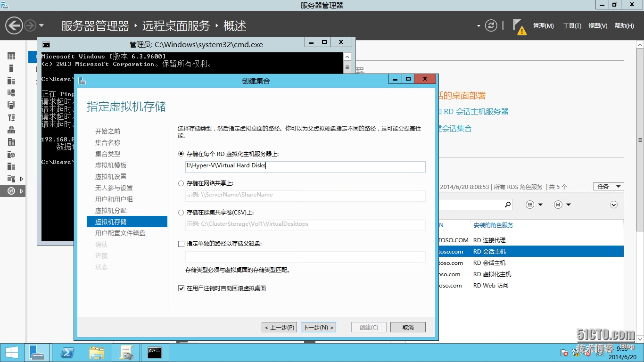
Task: Click the 取消 button in wizard
Action: coord(408,327)
